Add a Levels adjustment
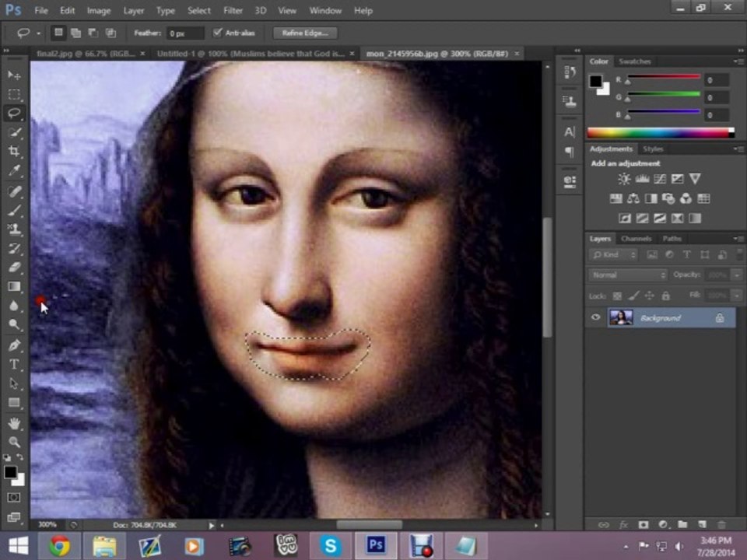The width and height of the screenshot is (747, 560). point(642,179)
